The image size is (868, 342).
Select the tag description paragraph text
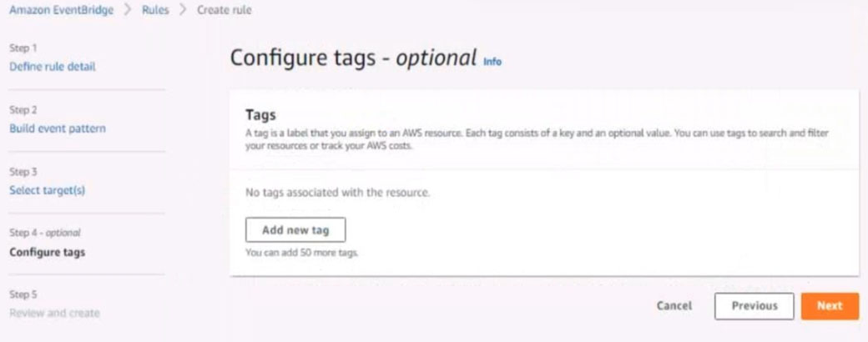537,141
